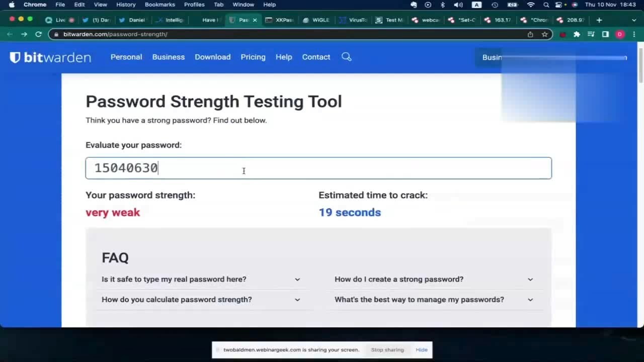Reload the page with the refresh icon
This screenshot has width=644, height=362.
pos(38,34)
